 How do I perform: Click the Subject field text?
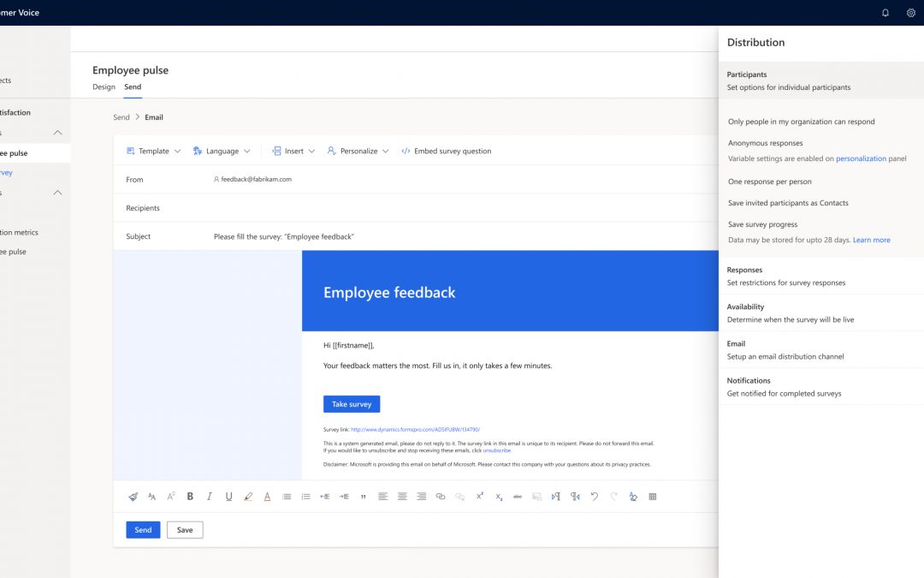(284, 236)
